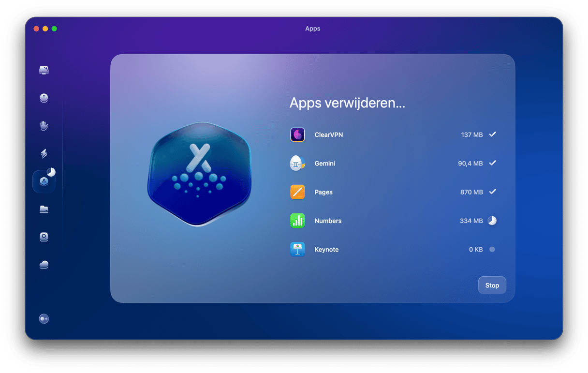The image size is (588, 373).
Task: Click the Keynote label
Action: click(x=326, y=250)
